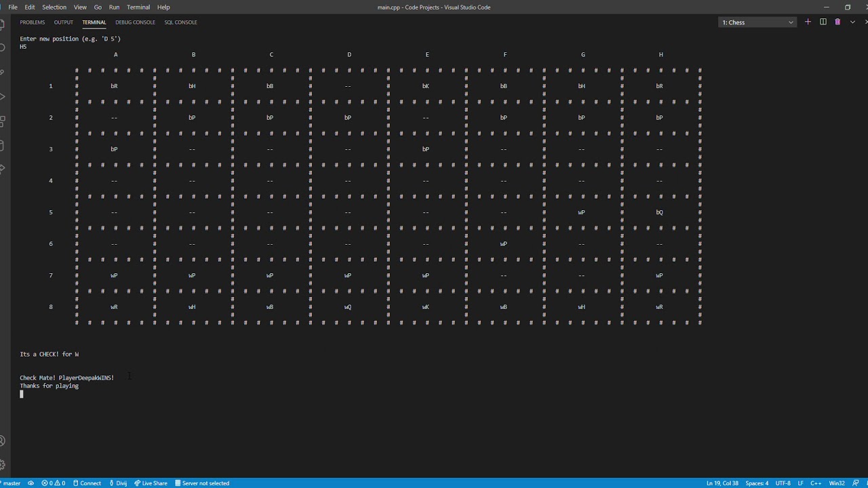Click Win32 configuration in status bar

tap(837, 483)
